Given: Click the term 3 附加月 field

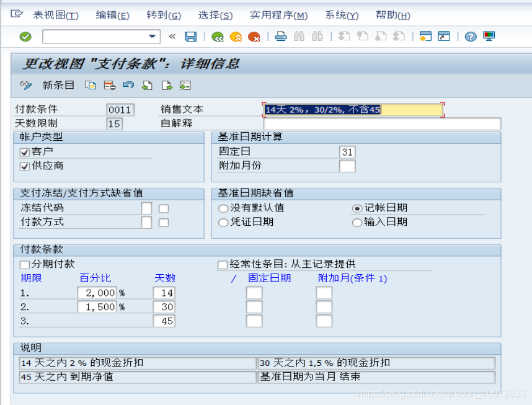Looking at the screenshot, I should (x=324, y=321).
